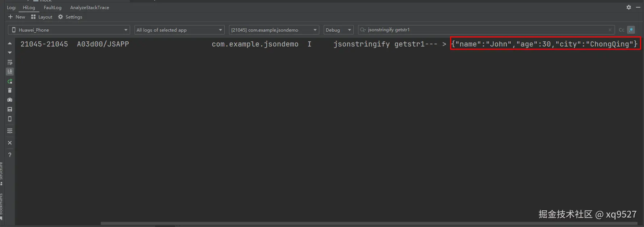The width and height of the screenshot is (644, 227).
Task: Toggle the regex search option
Action: (x=631, y=30)
